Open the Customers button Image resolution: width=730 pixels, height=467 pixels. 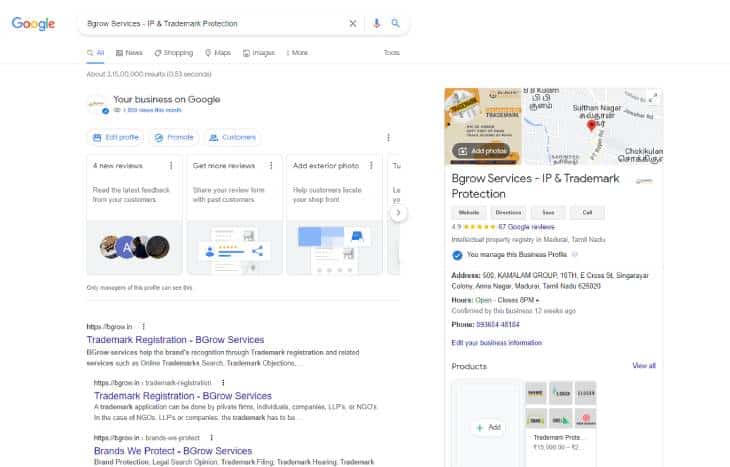point(232,137)
